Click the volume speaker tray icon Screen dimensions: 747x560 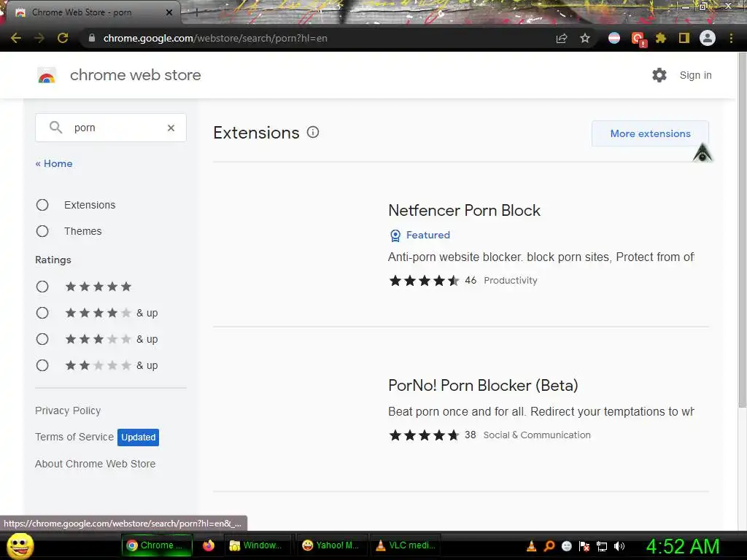(x=619, y=546)
